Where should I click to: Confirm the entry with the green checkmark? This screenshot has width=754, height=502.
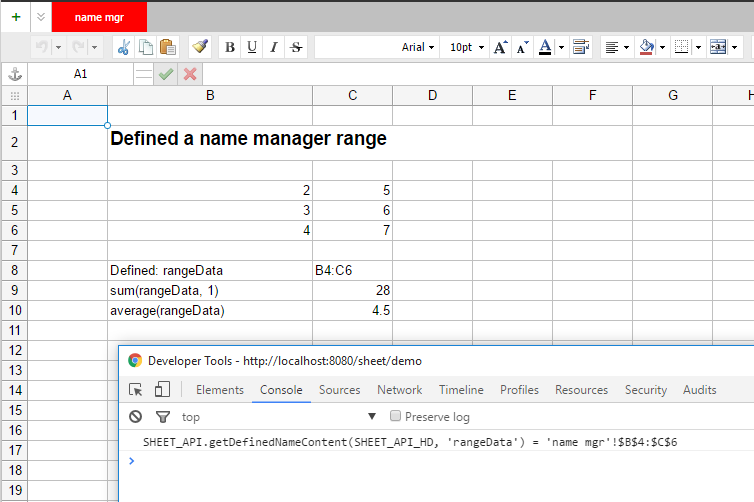tap(166, 74)
